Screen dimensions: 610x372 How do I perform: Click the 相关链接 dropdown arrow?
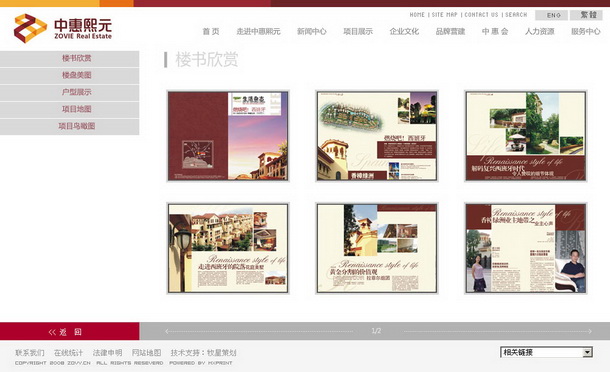587,353
